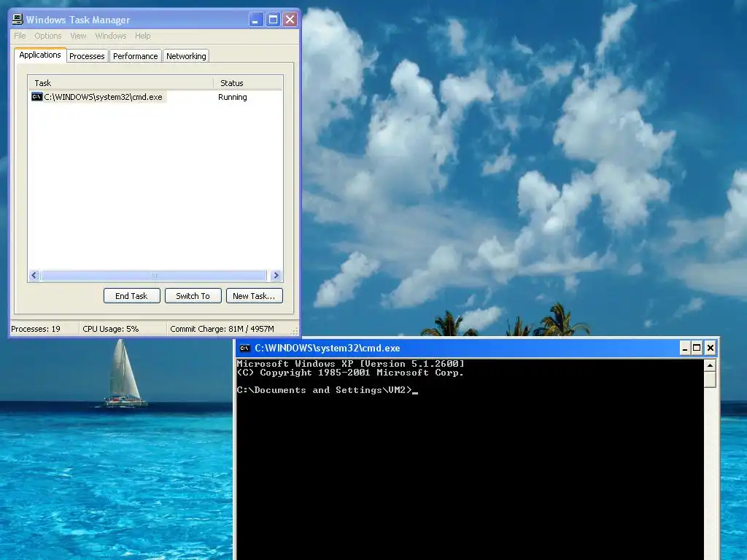The height and width of the screenshot is (560, 747).
Task: Click the command prompt line in cmd window
Action: pos(327,390)
